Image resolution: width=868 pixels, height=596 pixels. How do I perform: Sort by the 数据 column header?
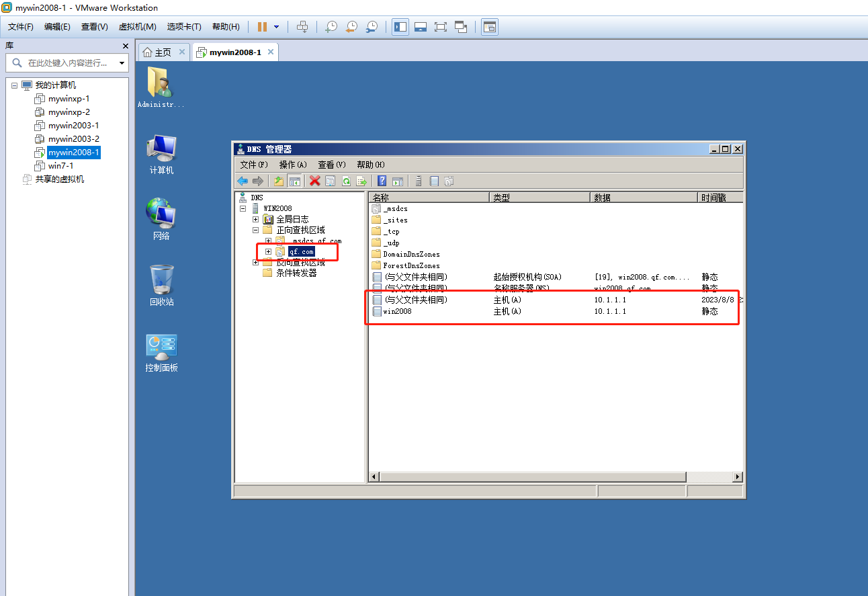[644, 198]
